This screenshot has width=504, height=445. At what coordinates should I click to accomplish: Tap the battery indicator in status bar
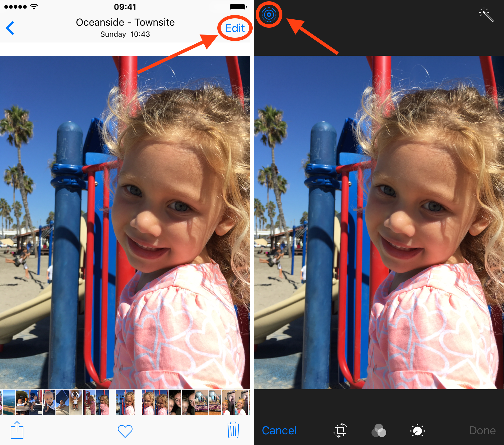(x=238, y=7)
